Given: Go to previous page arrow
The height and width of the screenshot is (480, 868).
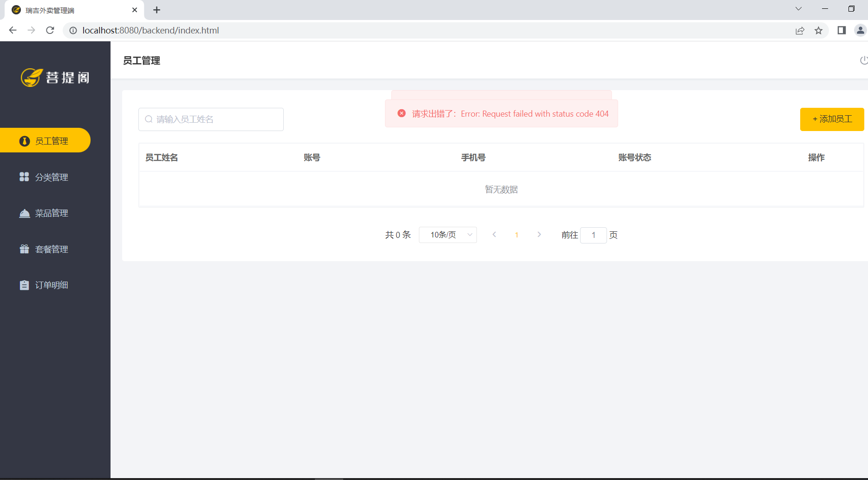Looking at the screenshot, I should coord(494,235).
